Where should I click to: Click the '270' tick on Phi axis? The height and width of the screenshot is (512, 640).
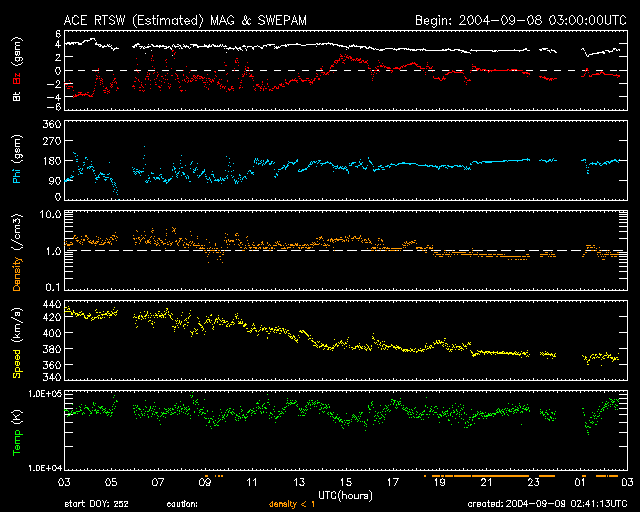52,141
